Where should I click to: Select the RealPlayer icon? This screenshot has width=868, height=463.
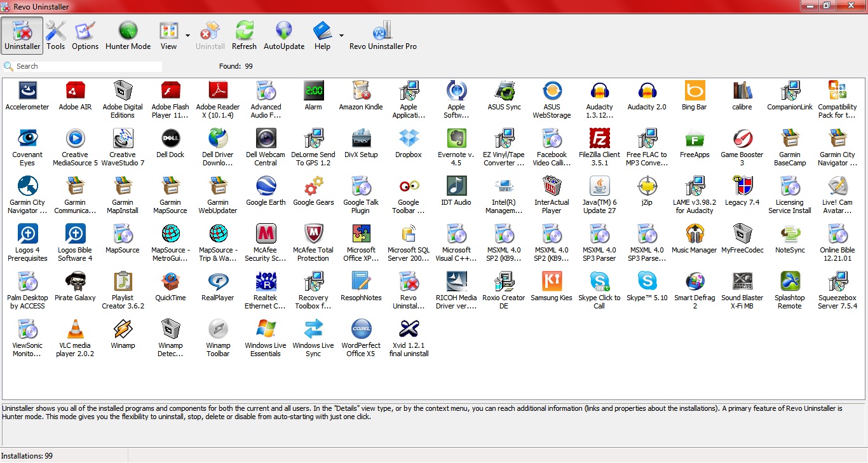click(218, 282)
